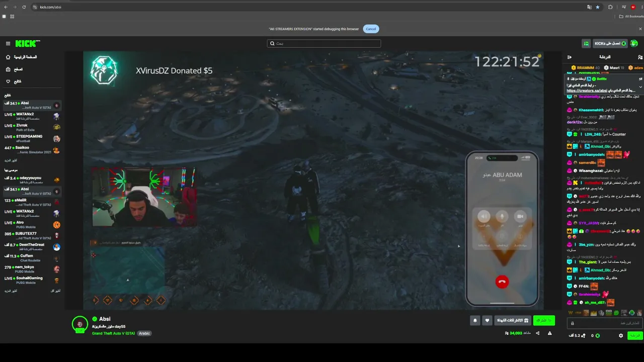The height and width of the screenshot is (362, 644).
Task: Click the chat message input field
Action: tap(605, 323)
